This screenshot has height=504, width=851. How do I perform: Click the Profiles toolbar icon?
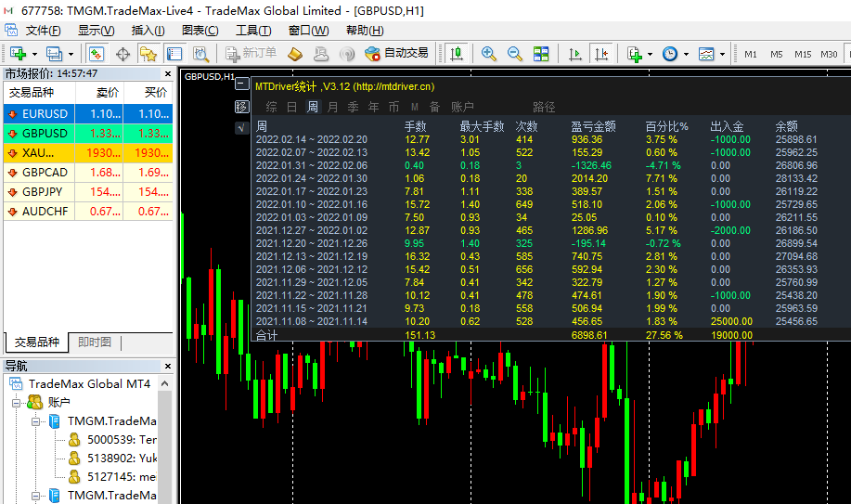click(x=54, y=54)
